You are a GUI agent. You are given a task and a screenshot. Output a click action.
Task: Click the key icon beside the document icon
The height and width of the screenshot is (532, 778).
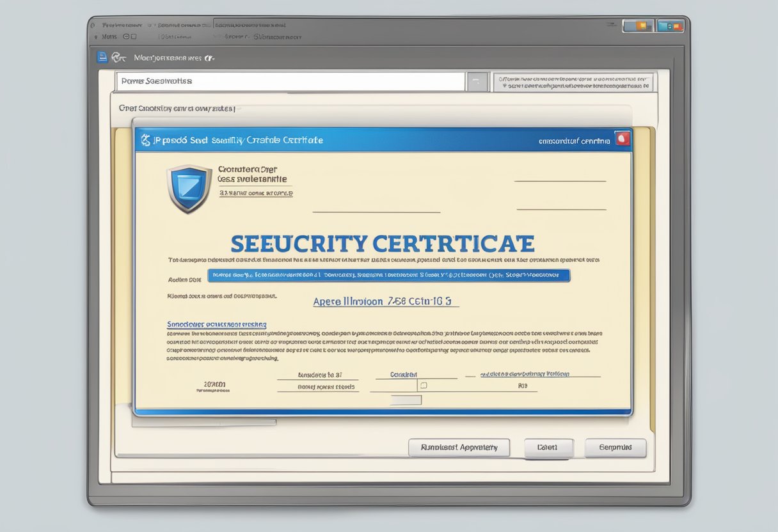coord(118,58)
